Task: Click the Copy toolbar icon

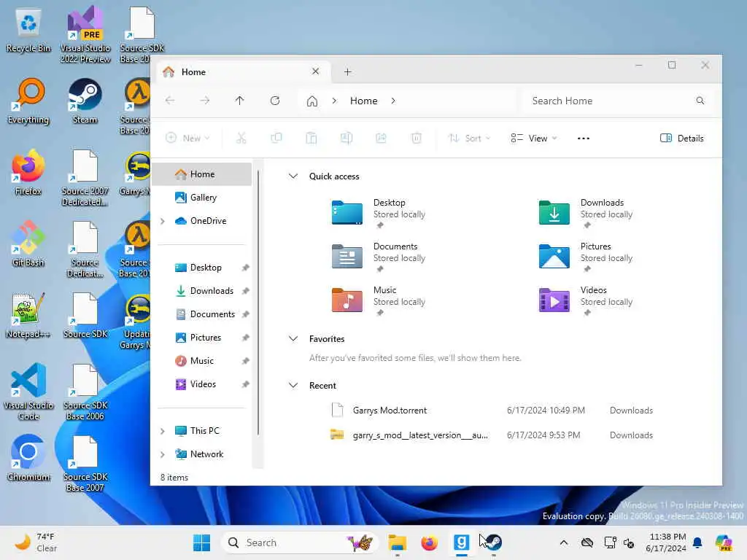Action: 276,138
